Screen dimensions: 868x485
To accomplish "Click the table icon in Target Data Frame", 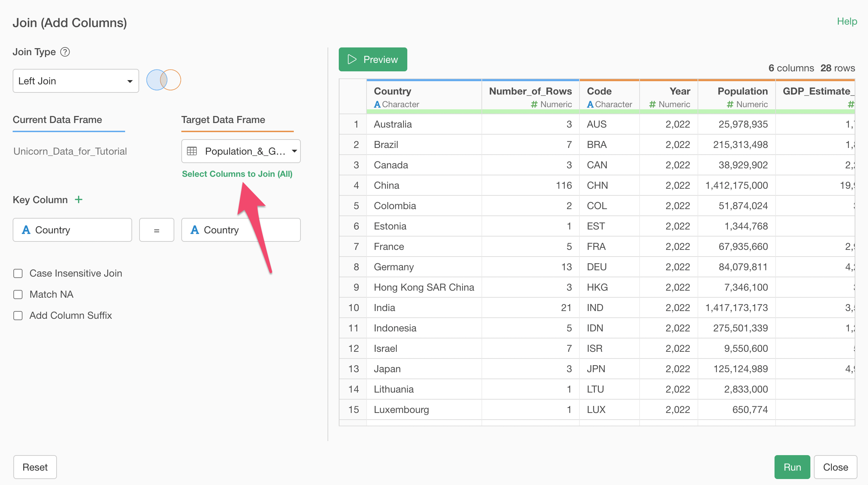I will [192, 151].
